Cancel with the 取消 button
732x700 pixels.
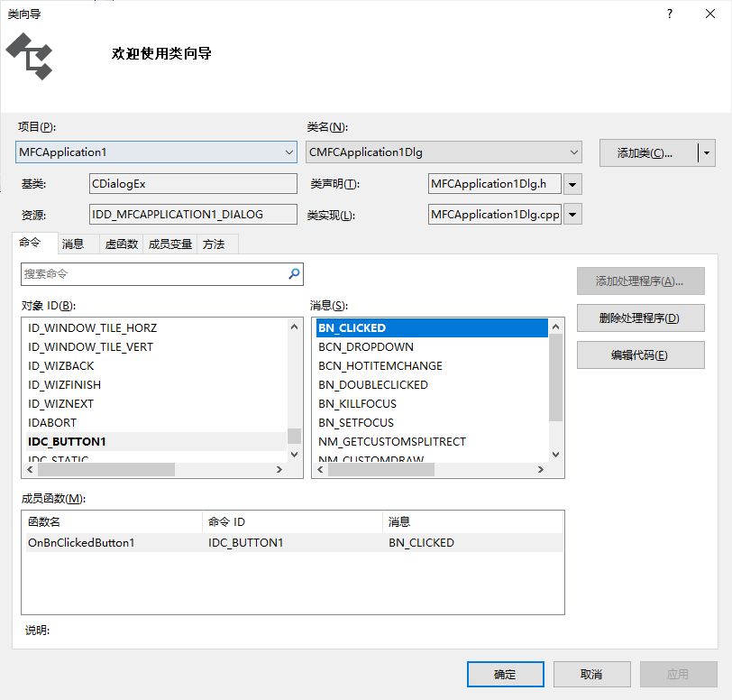point(592,674)
